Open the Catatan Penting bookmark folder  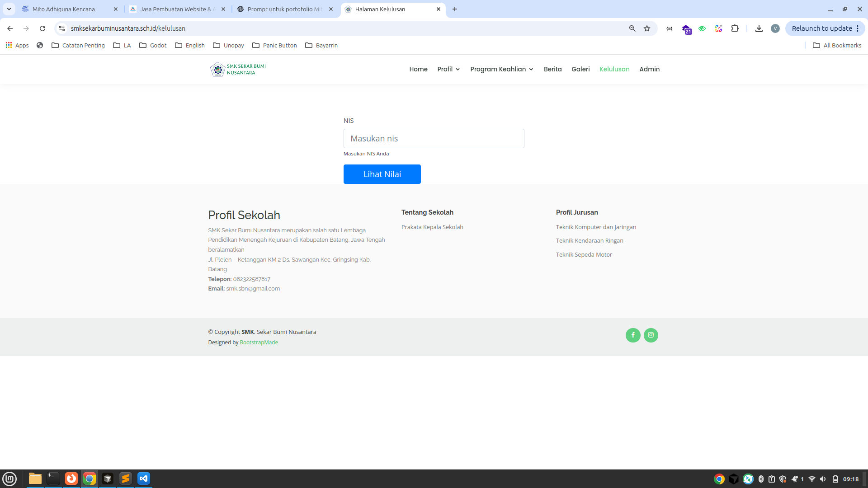[78, 45]
